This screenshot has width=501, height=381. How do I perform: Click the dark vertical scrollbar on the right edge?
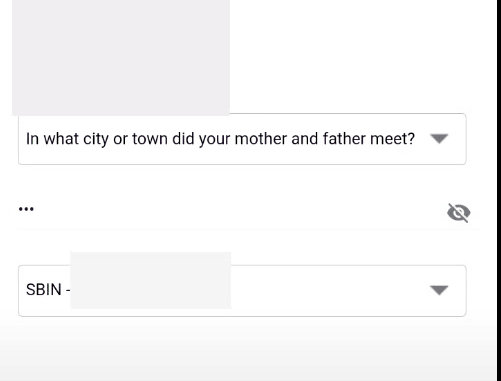(x=499, y=190)
